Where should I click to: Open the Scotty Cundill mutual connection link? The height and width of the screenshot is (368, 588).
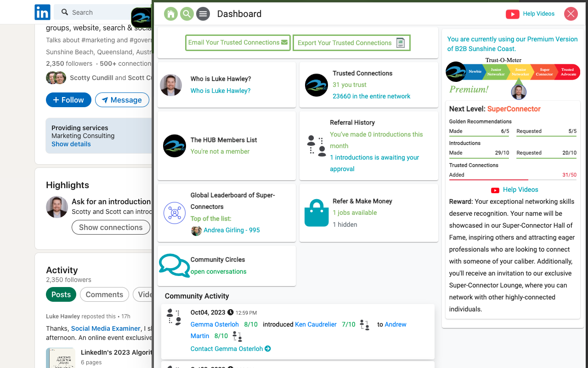pos(91,78)
